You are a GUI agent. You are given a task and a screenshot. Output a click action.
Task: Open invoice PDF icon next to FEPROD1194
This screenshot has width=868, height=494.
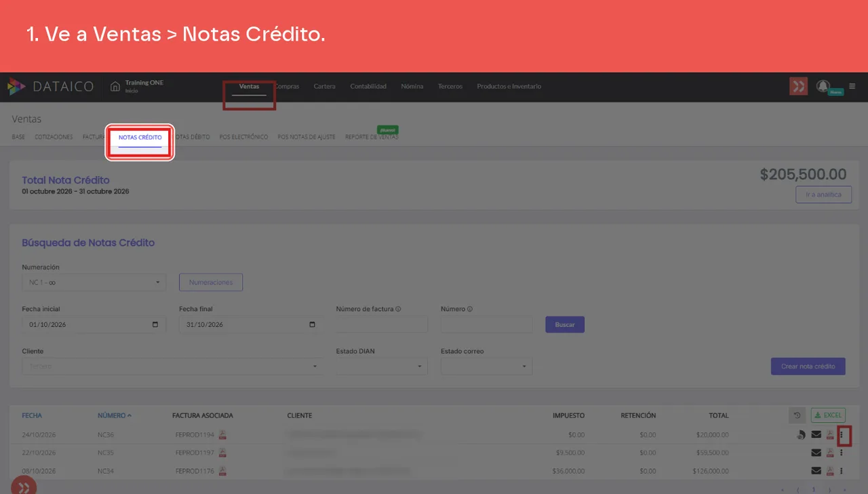222,434
